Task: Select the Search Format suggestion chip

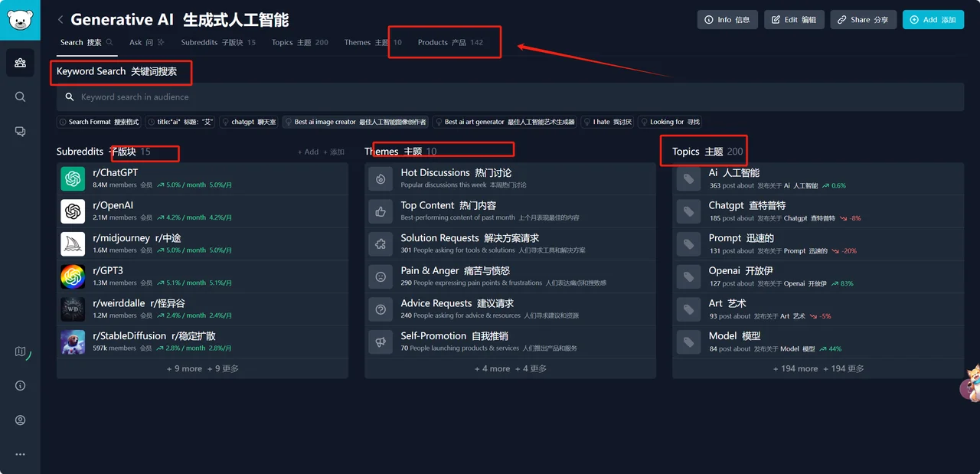Action: [x=99, y=122]
